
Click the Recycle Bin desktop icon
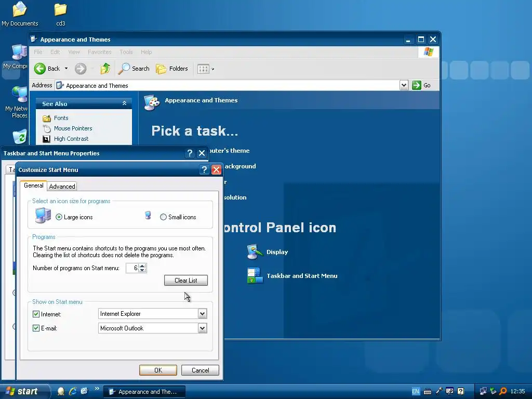(20, 137)
